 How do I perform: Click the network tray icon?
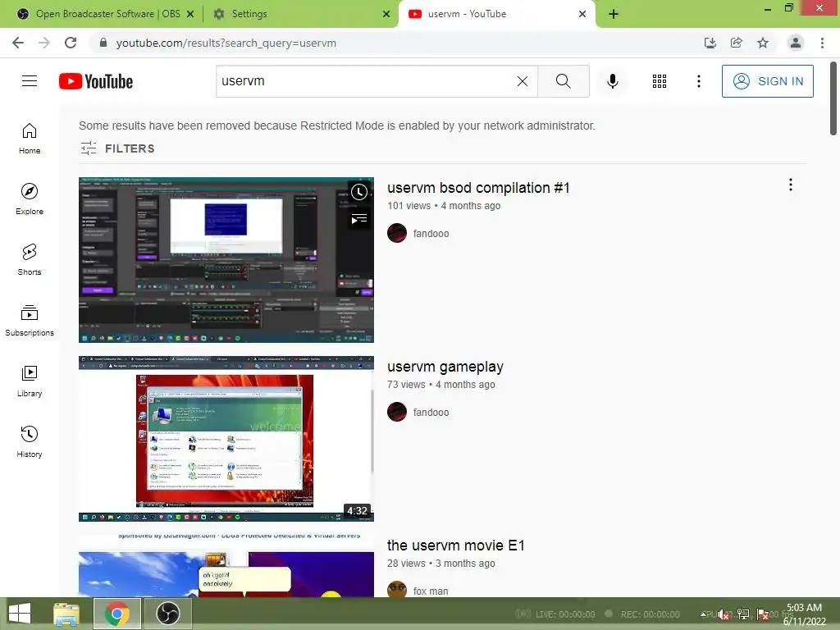[743, 614]
